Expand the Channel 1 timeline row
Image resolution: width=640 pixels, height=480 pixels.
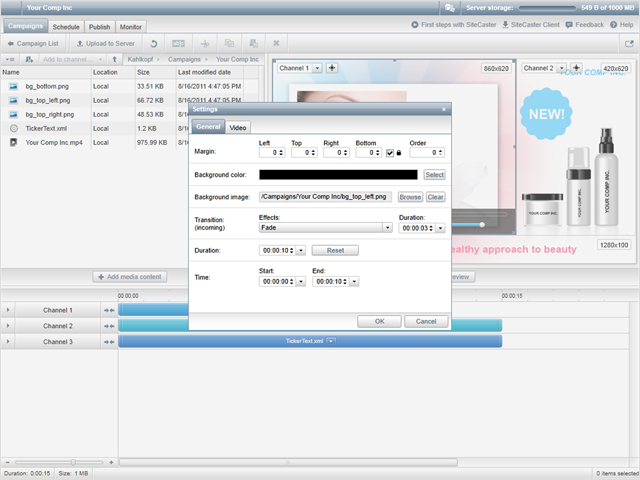[7, 310]
